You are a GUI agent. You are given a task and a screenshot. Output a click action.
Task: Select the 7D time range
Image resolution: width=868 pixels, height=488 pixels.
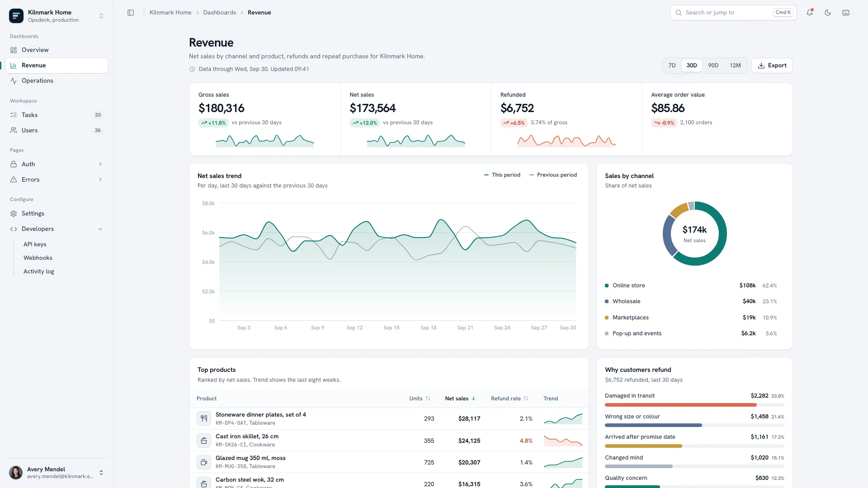(x=672, y=66)
